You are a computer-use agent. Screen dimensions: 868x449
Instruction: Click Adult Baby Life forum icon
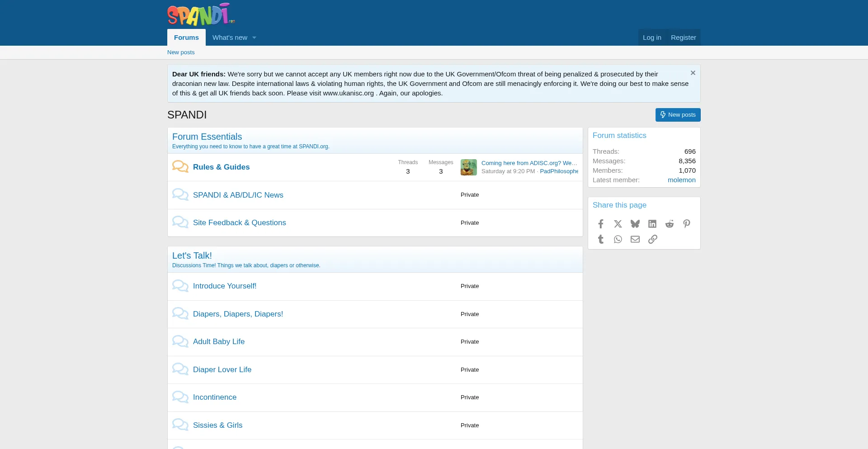[180, 342]
